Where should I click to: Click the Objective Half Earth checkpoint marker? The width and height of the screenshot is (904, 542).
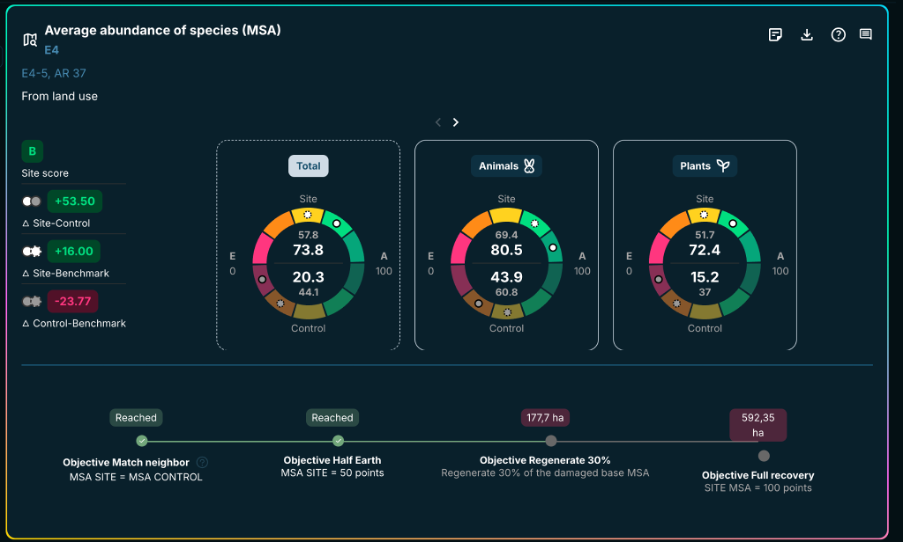pyautogui.click(x=338, y=441)
